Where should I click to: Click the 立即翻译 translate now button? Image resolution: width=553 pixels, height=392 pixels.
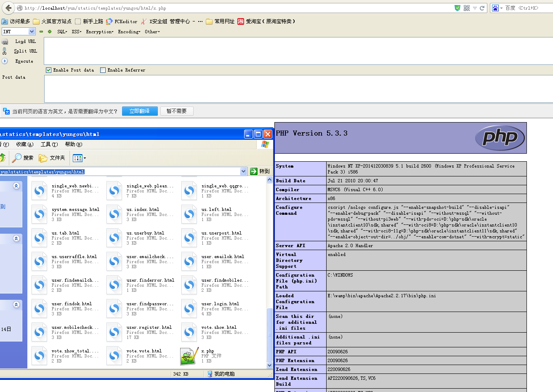pos(140,111)
